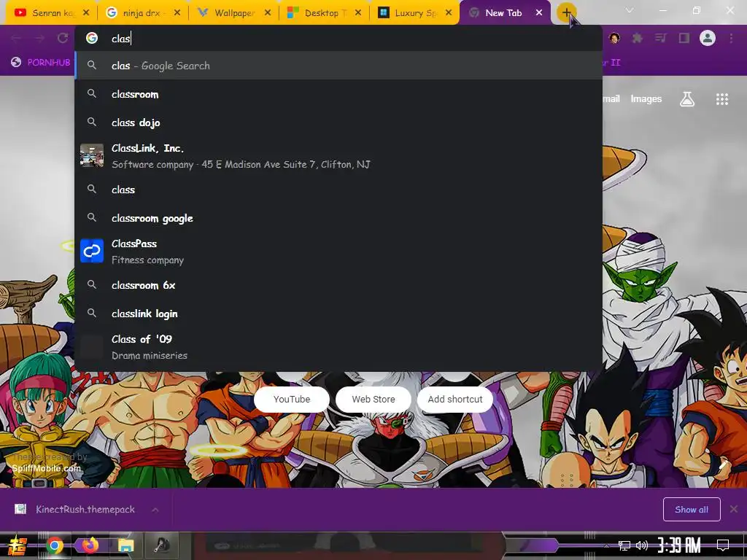Expand the KinectRush.themepack download options

coord(155,510)
